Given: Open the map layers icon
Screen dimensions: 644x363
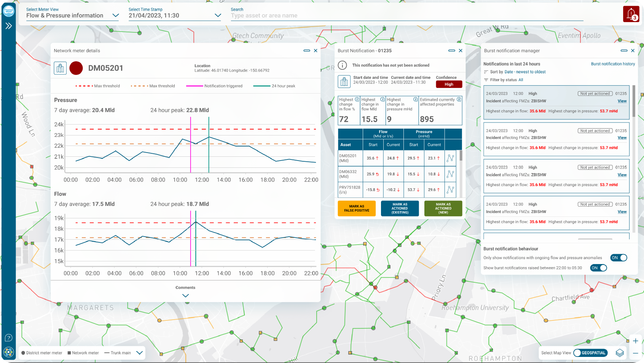Looking at the screenshot, I should (620, 353).
